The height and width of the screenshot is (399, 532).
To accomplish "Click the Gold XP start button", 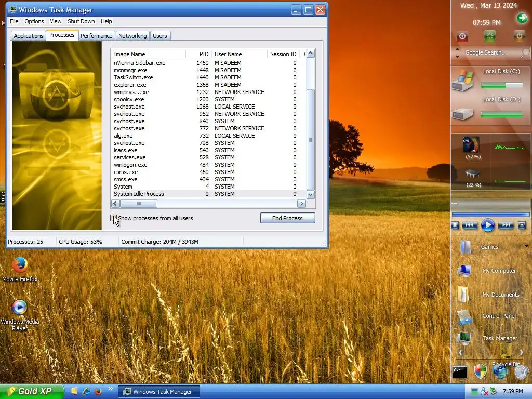I will coord(32,392).
